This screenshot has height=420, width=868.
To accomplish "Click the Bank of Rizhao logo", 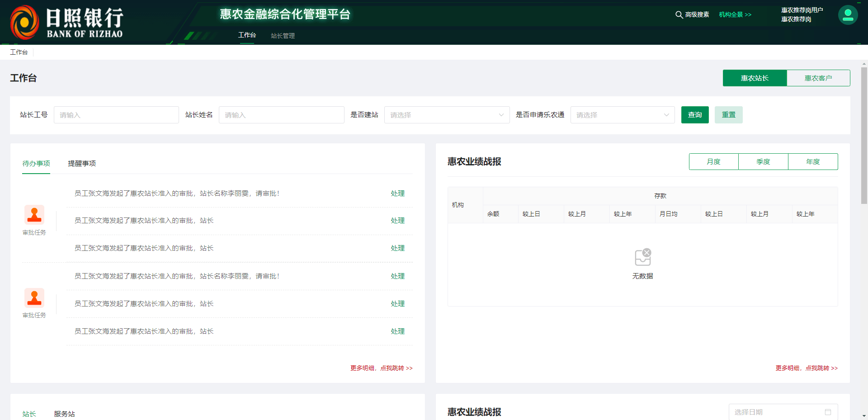I will [66, 22].
